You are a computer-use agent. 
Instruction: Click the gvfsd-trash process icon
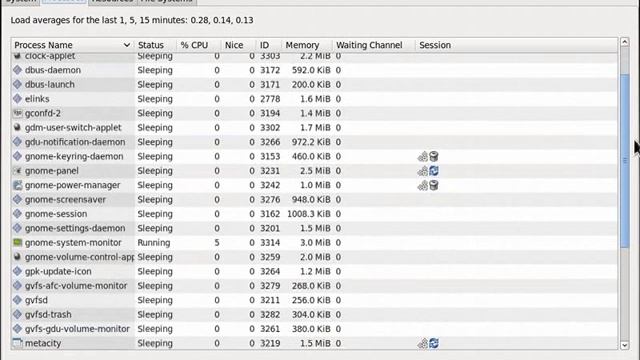[x=17, y=314]
